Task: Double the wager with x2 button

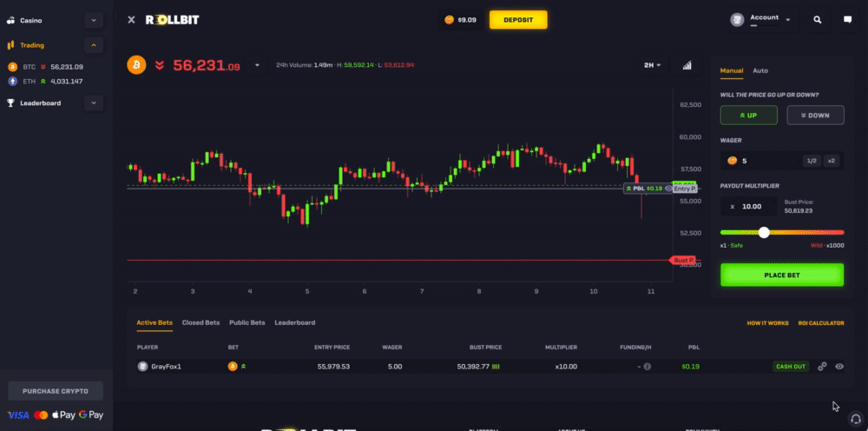Action: [x=832, y=161]
